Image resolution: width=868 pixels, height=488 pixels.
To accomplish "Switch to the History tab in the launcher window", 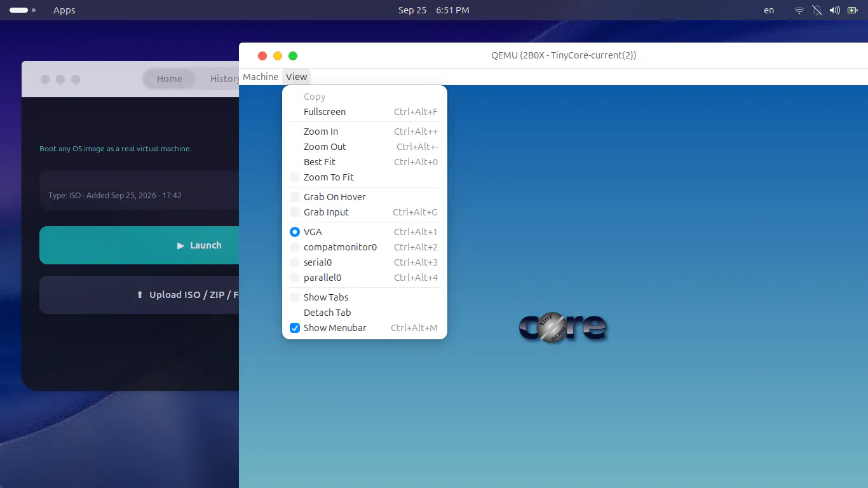I will pos(225,79).
